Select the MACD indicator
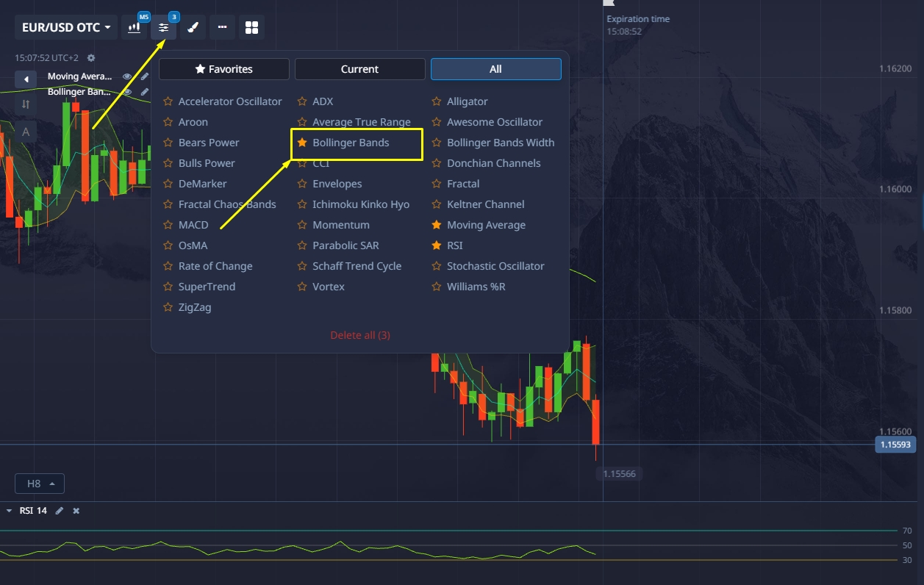Screen dimensions: 924x585 click(193, 225)
